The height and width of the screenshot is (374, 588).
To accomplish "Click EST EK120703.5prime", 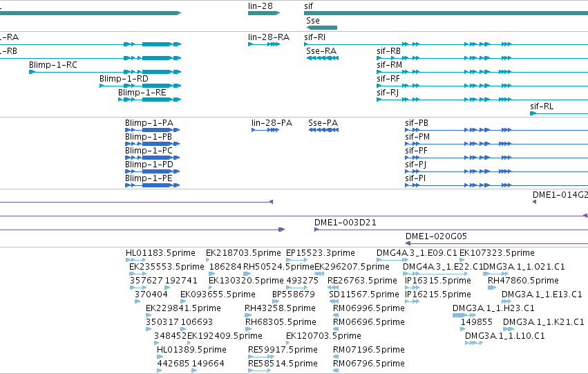I will pyautogui.click(x=323, y=336).
